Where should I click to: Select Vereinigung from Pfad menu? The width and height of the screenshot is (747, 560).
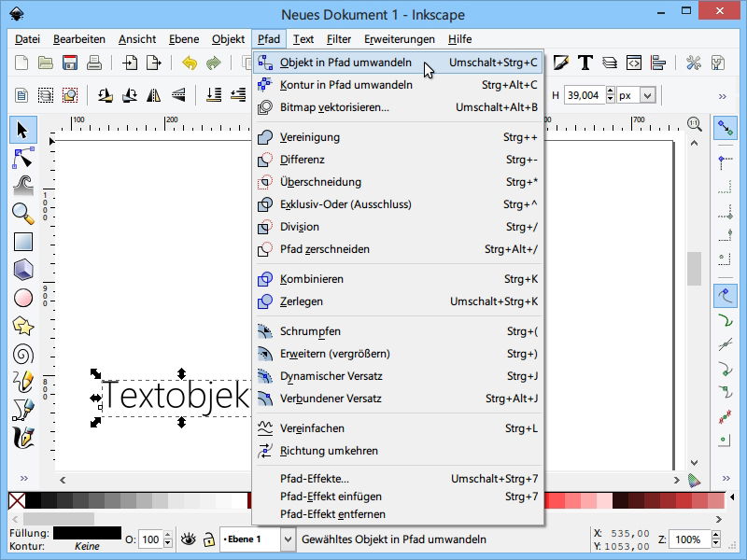(398, 137)
